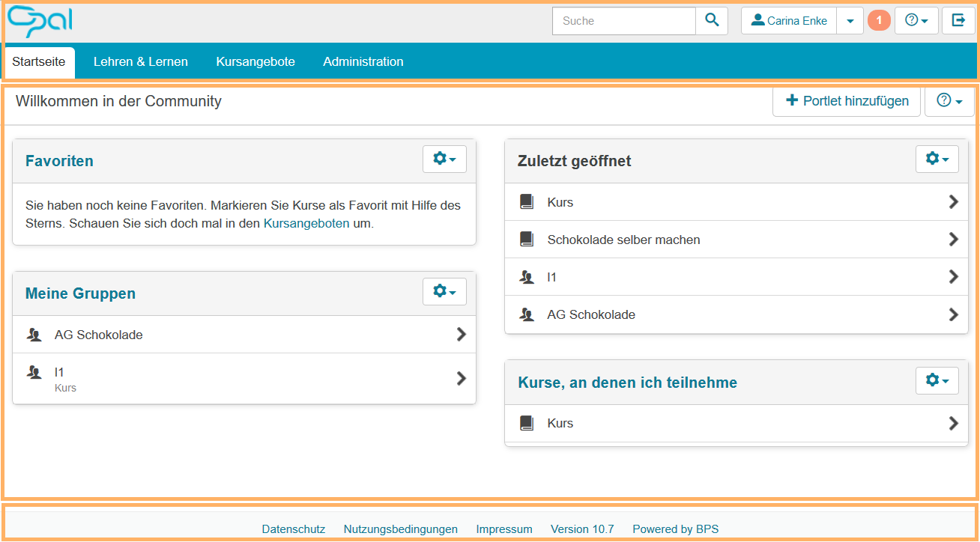Open the header help question mark menu

tap(916, 21)
